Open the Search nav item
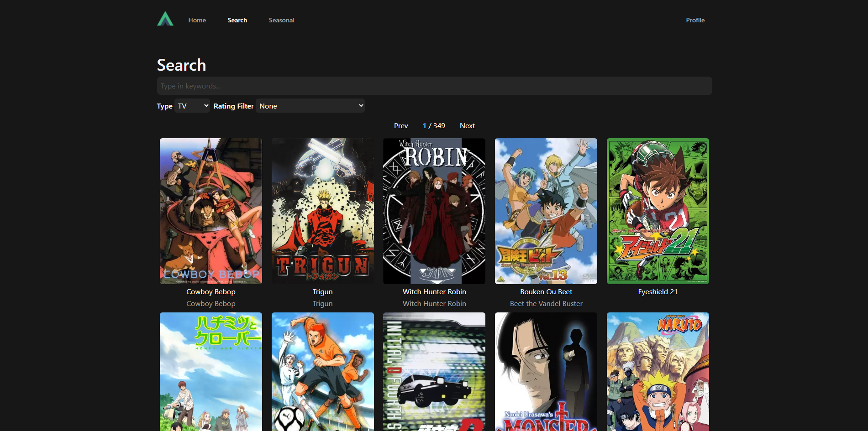The height and width of the screenshot is (431, 868). pyautogui.click(x=237, y=20)
